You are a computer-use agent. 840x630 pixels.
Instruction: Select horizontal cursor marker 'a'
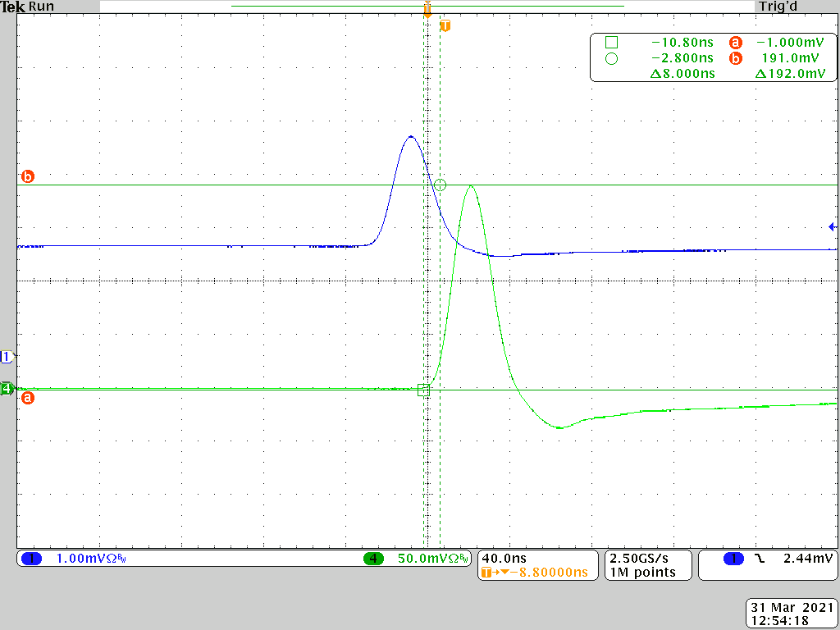[x=27, y=398]
